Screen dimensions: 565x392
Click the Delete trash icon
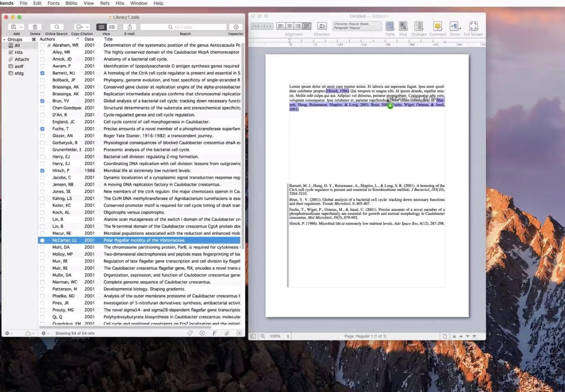pyautogui.click(x=35, y=27)
